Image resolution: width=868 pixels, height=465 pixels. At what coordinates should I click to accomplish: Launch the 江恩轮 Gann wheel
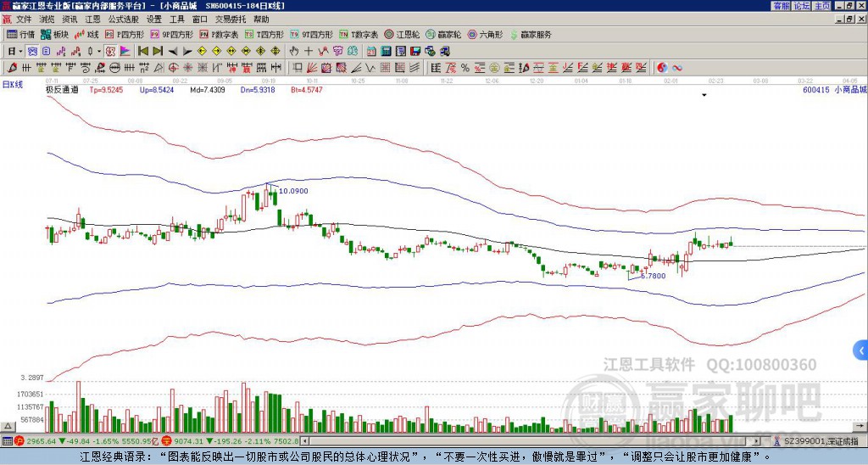[402, 34]
